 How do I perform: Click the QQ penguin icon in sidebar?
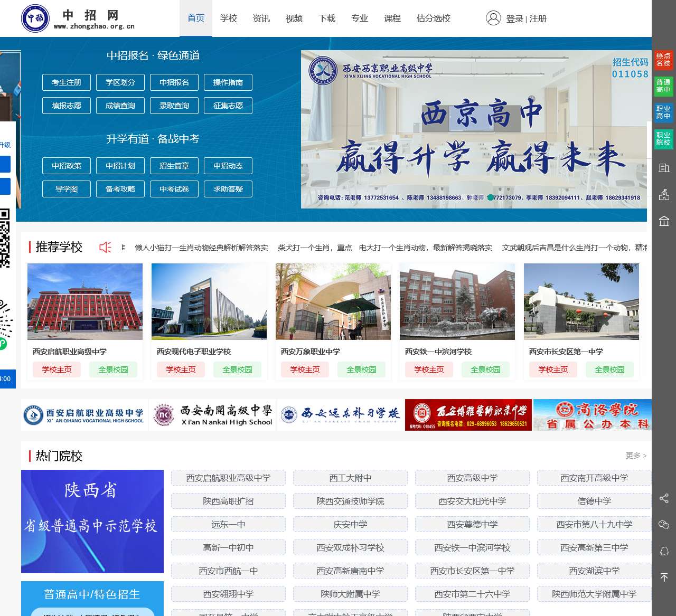click(x=664, y=551)
